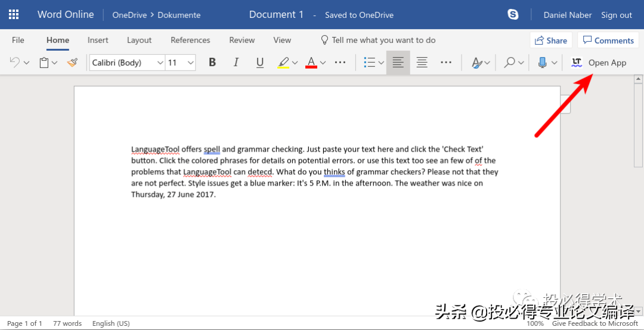Viewport: 644px width, 330px height.
Task: Switch to the Review tab
Action: (x=242, y=40)
